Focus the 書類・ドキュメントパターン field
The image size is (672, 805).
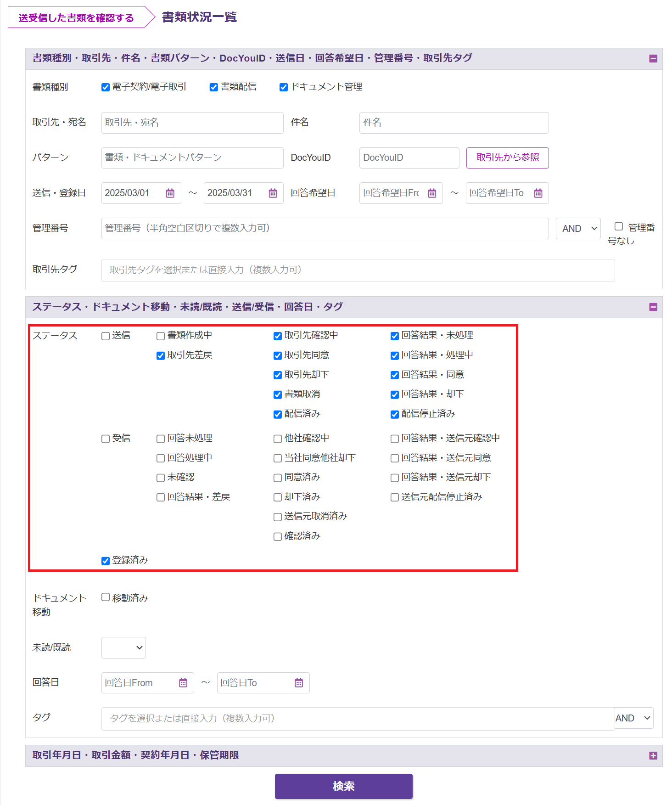click(x=192, y=158)
